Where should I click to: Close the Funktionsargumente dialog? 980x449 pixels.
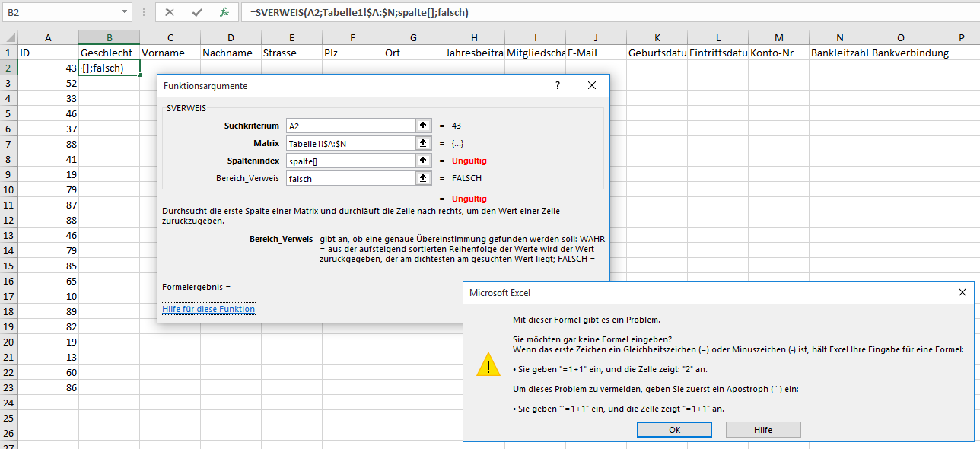(592, 86)
